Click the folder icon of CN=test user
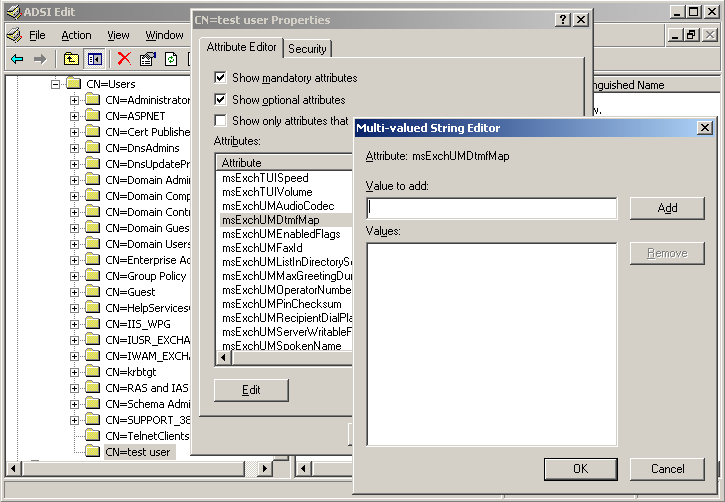Viewport: 725px width, 502px height. coord(92,452)
